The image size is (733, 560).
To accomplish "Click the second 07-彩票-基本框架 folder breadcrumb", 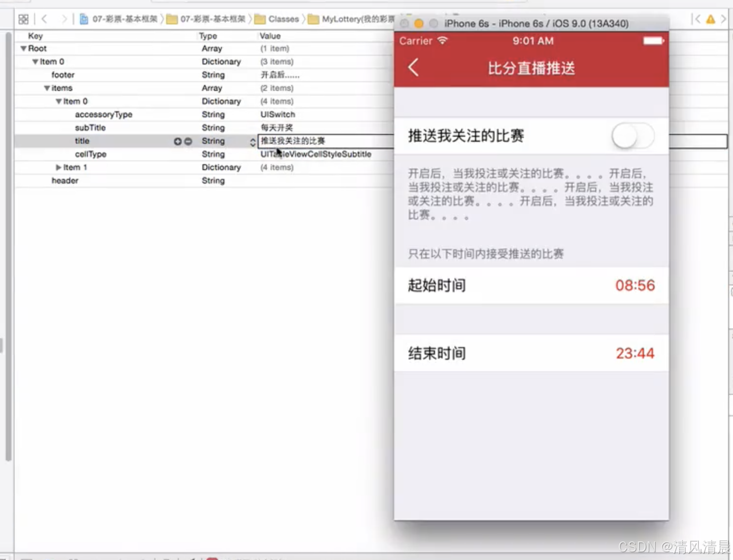I will pyautogui.click(x=206, y=19).
